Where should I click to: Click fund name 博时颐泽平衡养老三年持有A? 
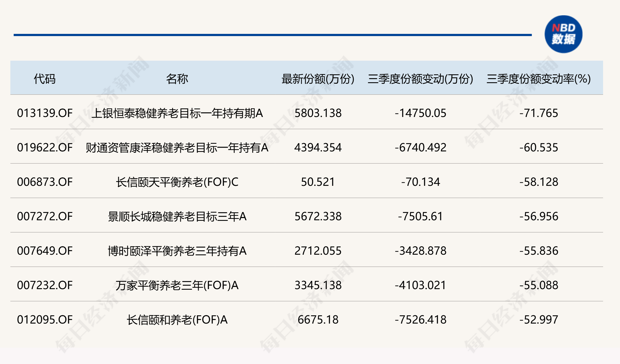[177, 251]
